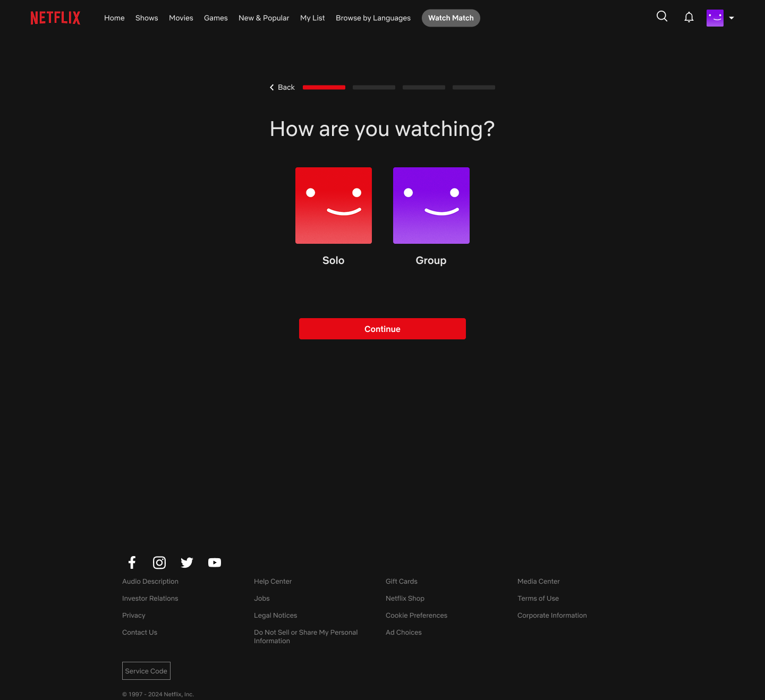765x700 pixels.
Task: Click the '1997 - 2024 Netflix, Inc.' copyright text
Action: [x=158, y=694]
